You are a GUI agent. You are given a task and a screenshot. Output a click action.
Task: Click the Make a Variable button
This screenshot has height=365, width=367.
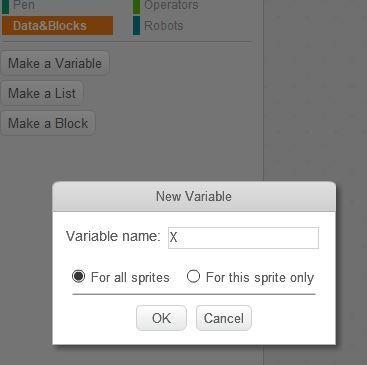tap(55, 63)
